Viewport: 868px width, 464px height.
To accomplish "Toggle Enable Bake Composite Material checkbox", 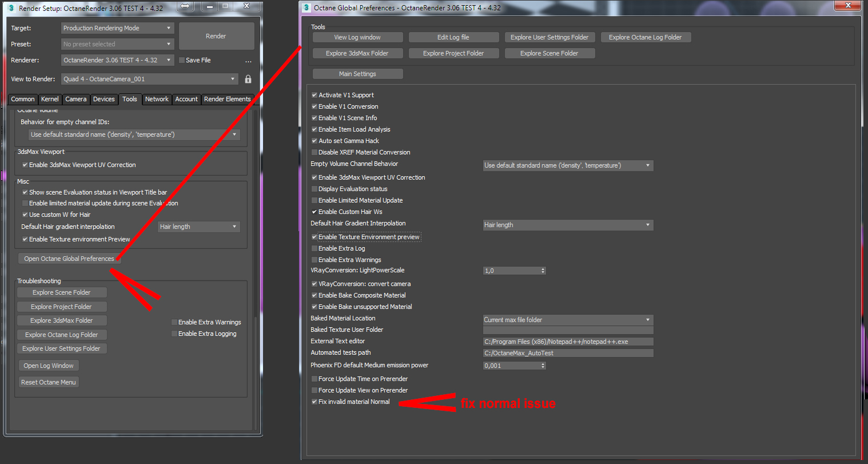I will (314, 295).
